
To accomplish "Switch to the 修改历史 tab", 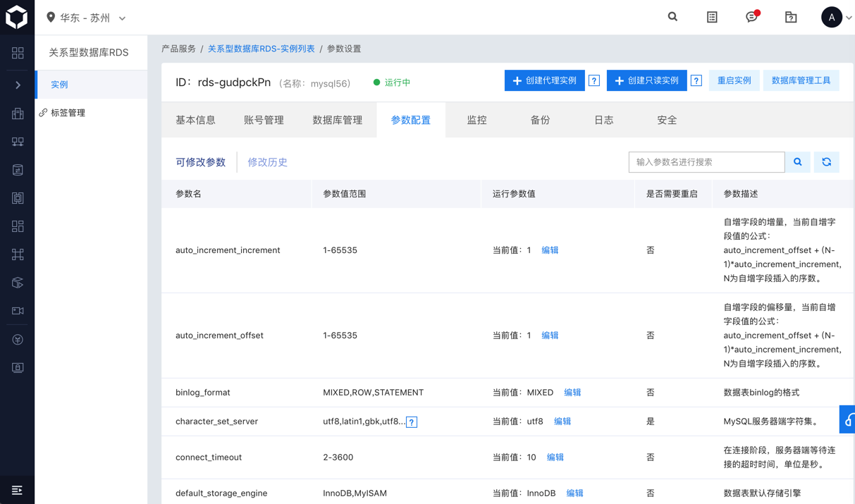I will point(267,162).
